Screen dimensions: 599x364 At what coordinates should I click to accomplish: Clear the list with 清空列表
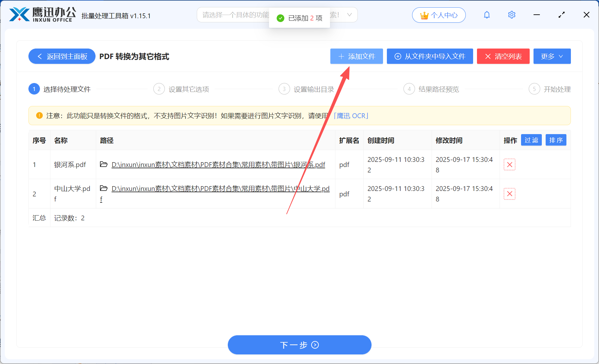coord(503,56)
